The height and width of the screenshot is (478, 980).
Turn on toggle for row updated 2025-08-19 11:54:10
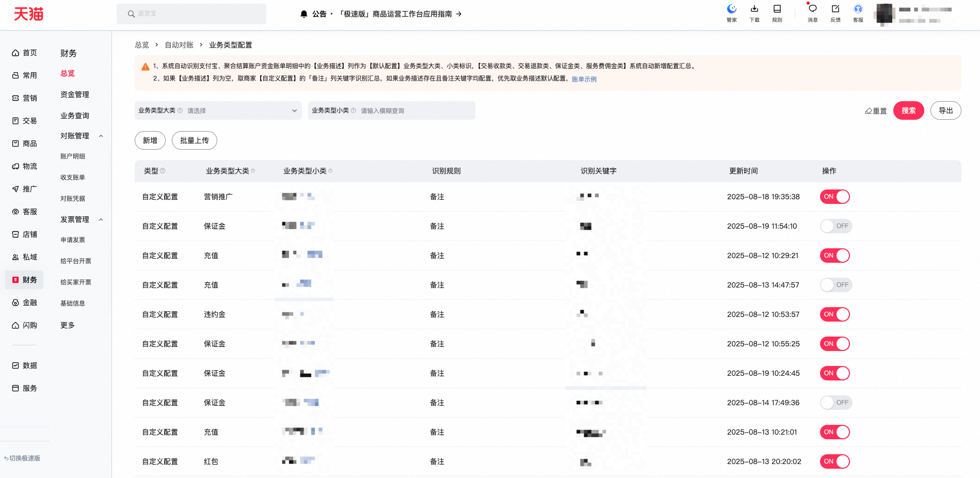tap(836, 226)
